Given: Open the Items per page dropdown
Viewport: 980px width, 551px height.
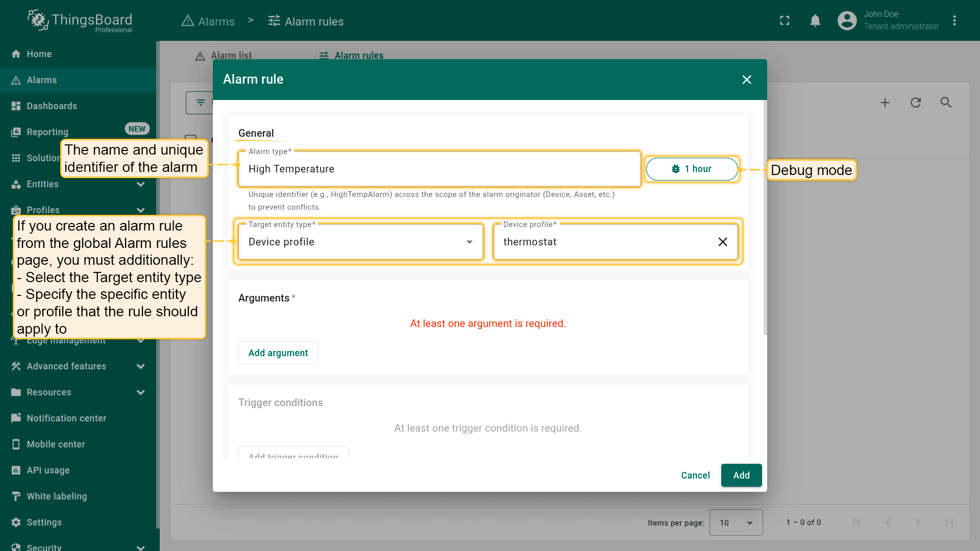Looking at the screenshot, I should click(x=736, y=522).
